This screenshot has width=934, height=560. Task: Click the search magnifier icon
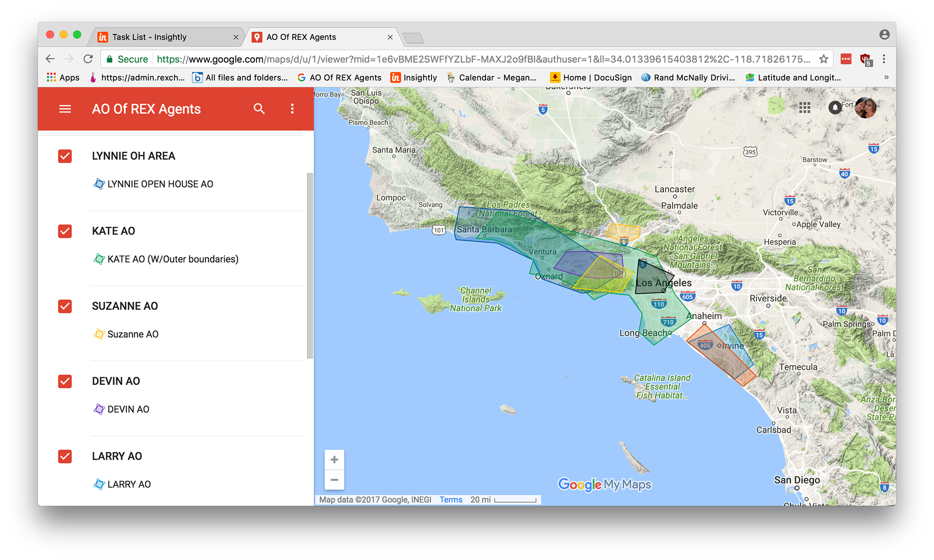tap(259, 109)
